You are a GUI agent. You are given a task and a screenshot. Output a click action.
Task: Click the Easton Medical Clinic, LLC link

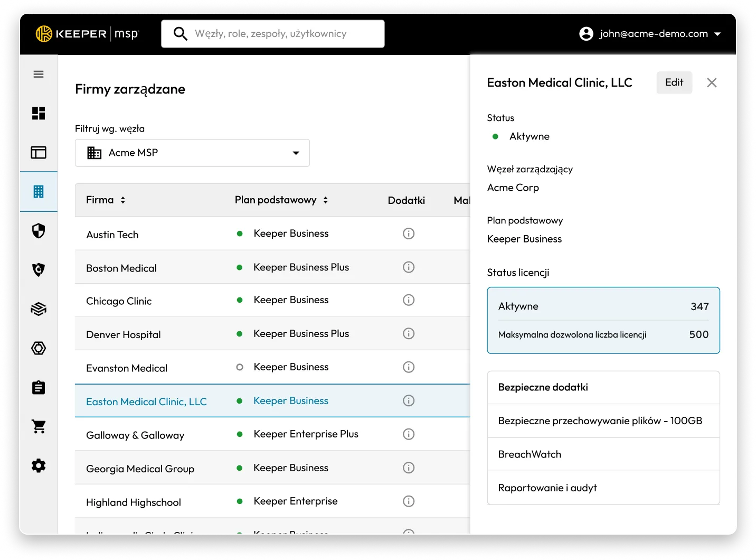(146, 402)
